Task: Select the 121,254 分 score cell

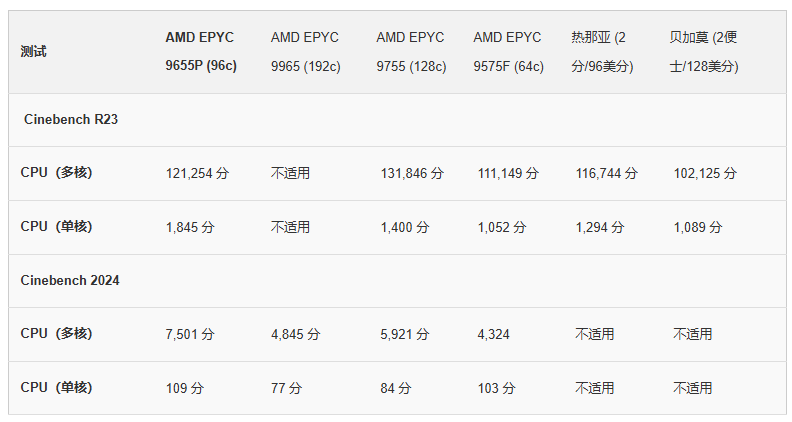Action: point(197,174)
